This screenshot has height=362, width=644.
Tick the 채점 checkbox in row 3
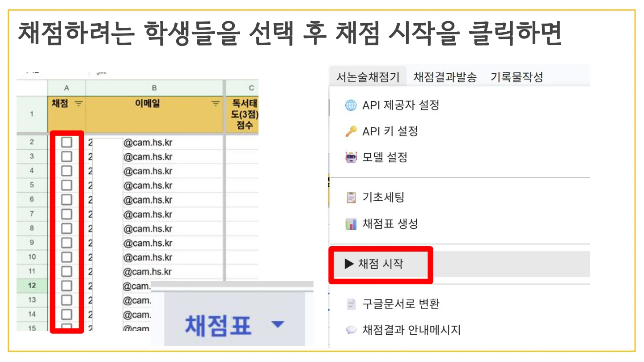67,157
